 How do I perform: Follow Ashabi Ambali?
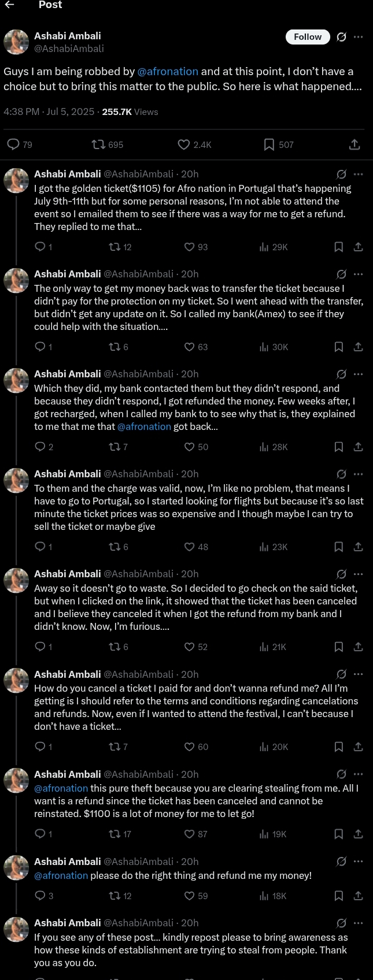[307, 37]
